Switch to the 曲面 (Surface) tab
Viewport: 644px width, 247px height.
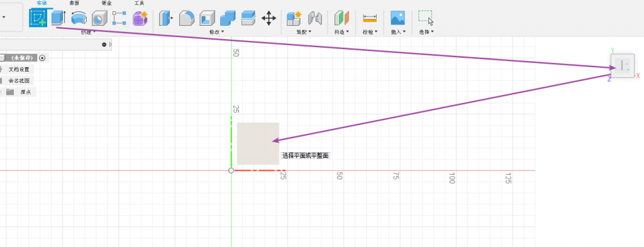pos(74,3)
